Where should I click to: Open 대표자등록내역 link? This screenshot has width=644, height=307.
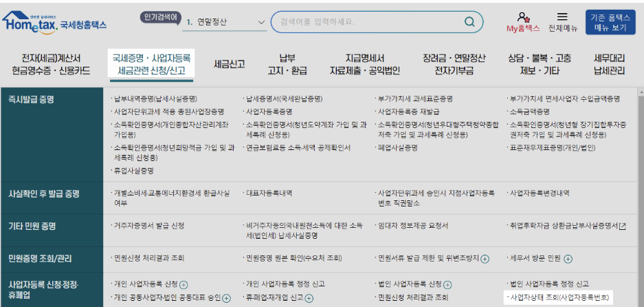[269, 193]
